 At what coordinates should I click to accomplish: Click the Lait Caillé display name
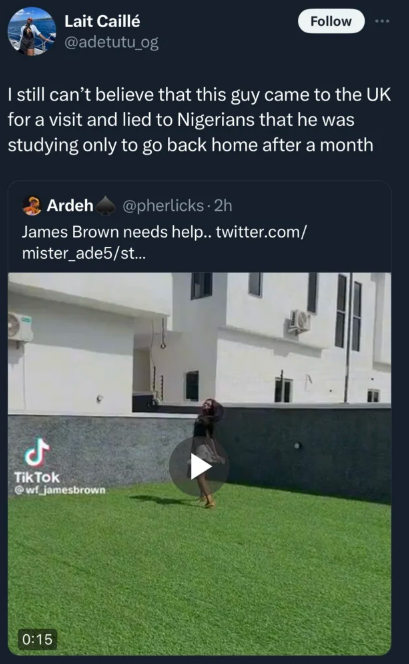(x=102, y=21)
